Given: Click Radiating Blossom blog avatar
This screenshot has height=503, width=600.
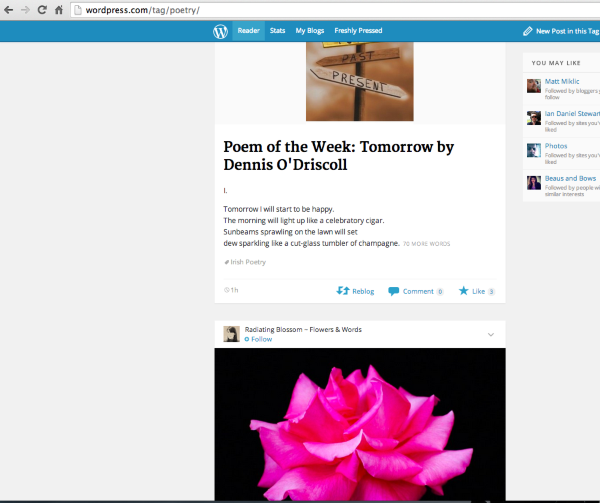Looking at the screenshot, I should click(232, 334).
